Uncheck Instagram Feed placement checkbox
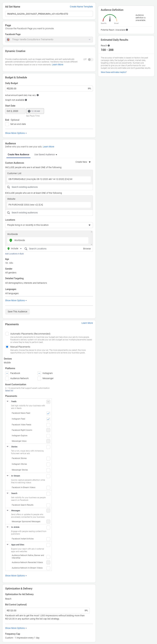 [48, 419]
